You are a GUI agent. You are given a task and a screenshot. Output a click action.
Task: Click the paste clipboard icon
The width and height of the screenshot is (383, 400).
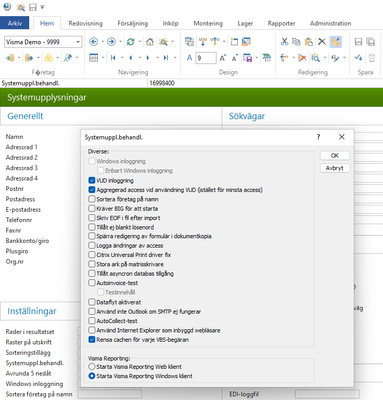(309, 42)
